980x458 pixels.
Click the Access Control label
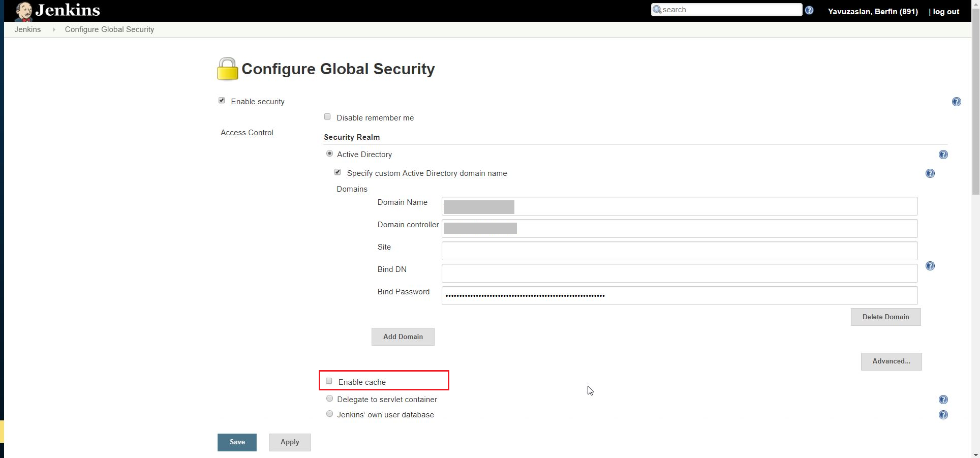click(247, 133)
